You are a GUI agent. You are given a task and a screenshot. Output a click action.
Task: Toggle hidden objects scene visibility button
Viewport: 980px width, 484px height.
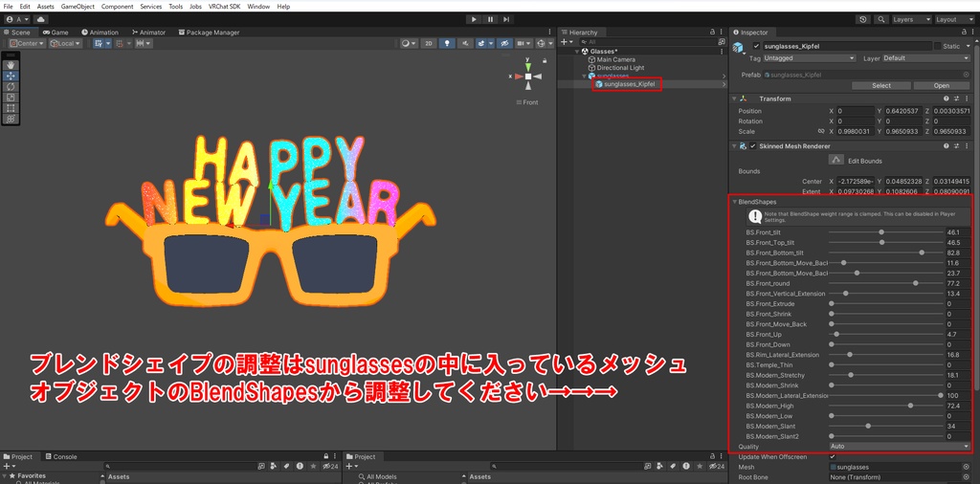coord(505,43)
